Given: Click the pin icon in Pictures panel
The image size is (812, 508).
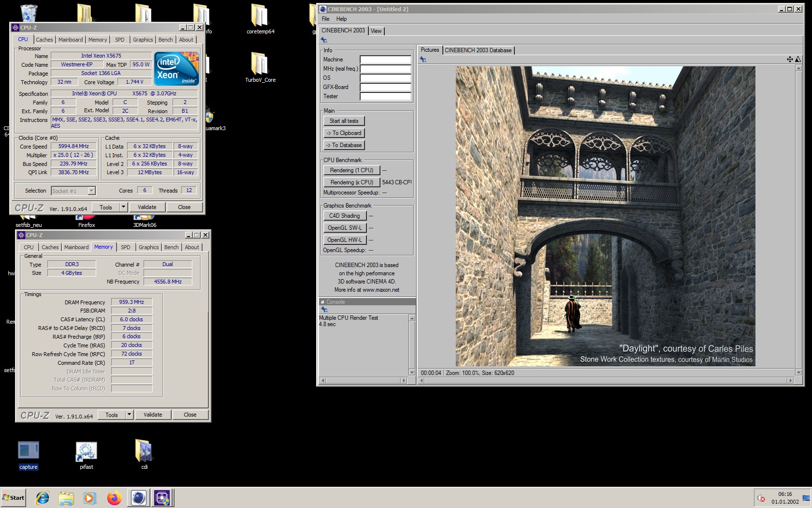Looking at the screenshot, I should pyautogui.click(x=423, y=59).
